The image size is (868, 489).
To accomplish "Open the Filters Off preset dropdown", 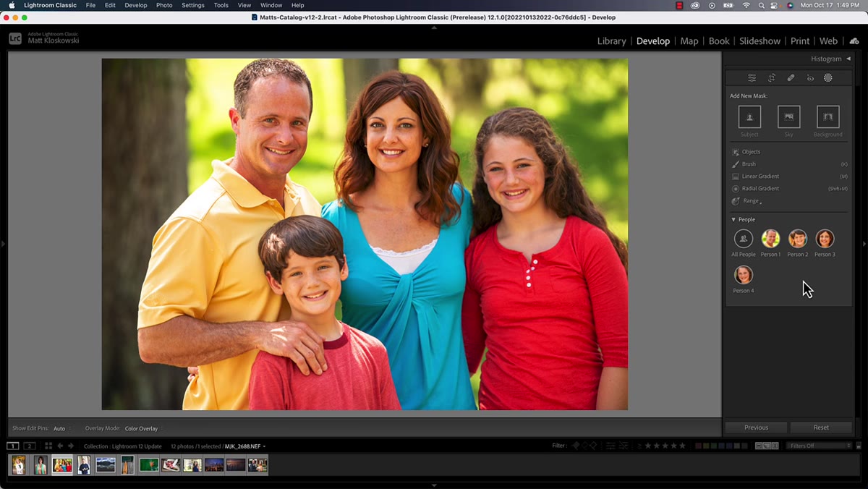I will 818,446.
